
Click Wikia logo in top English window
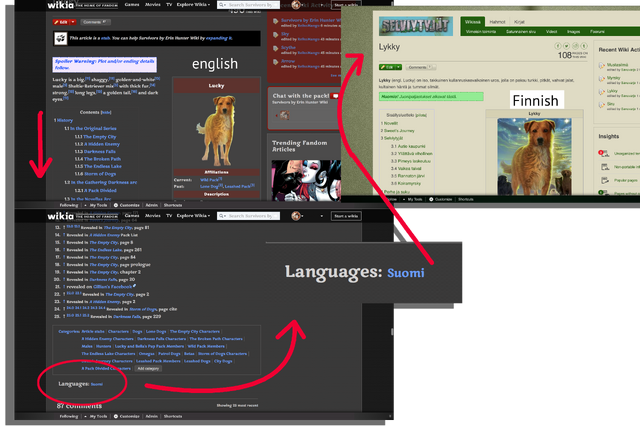click(x=60, y=5)
